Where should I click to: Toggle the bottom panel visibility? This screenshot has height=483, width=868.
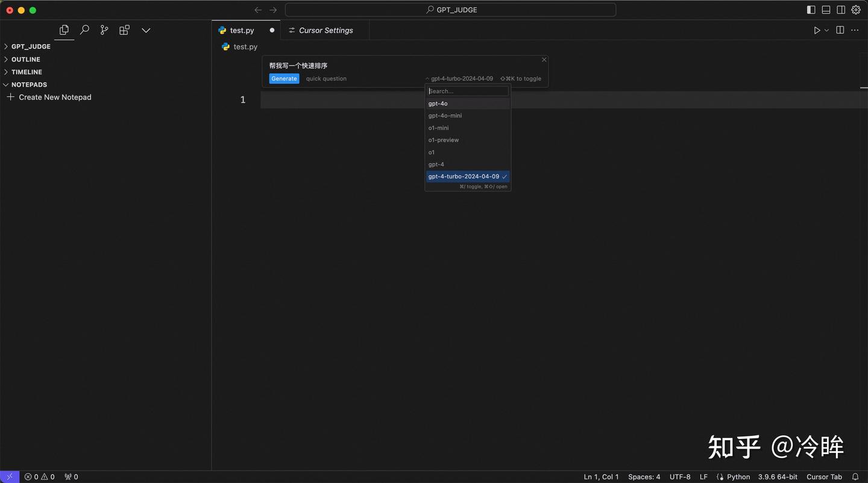click(826, 10)
